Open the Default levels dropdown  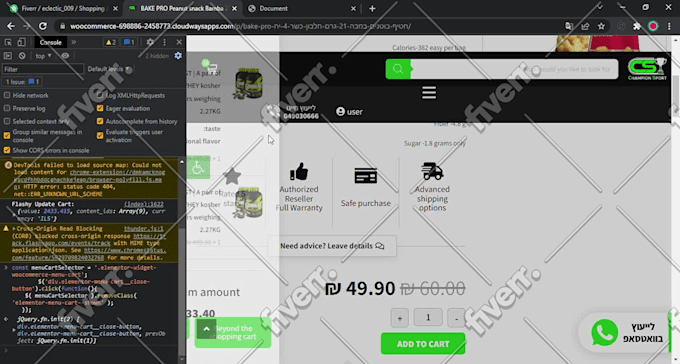coord(109,69)
